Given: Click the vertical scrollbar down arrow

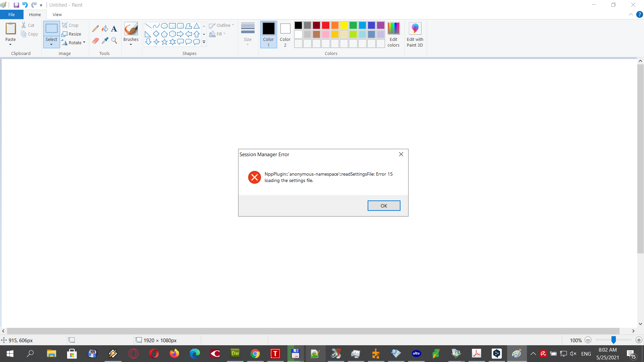Looking at the screenshot, I should tap(640, 324).
